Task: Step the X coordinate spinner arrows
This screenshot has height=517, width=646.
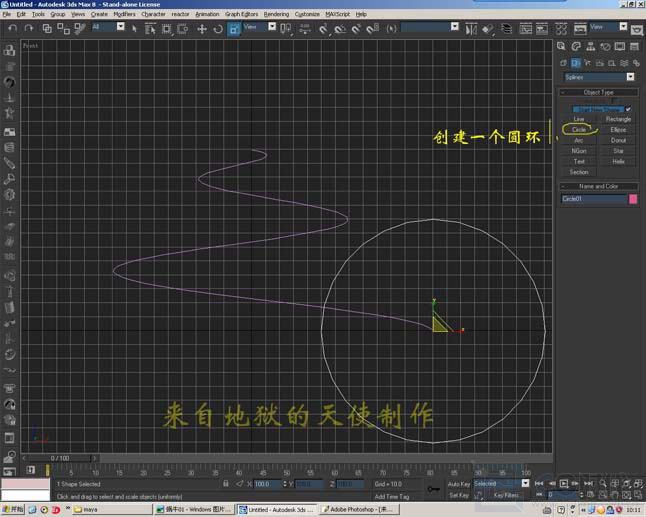Action: (x=285, y=484)
